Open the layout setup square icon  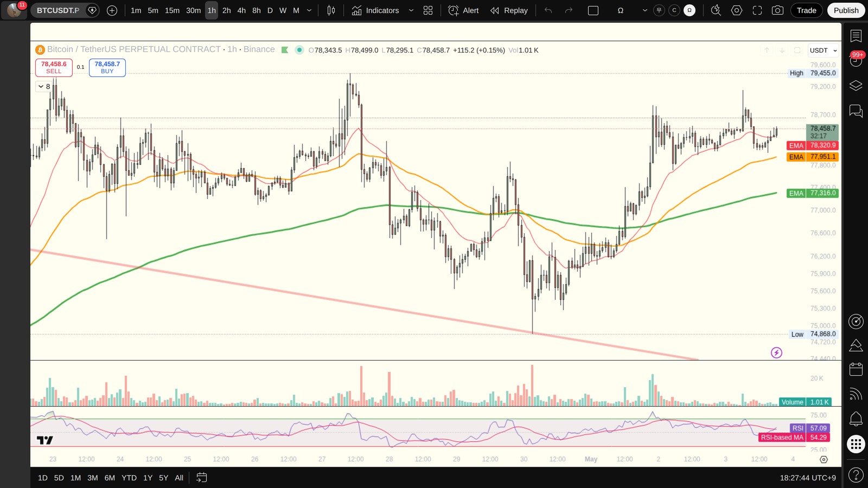(x=593, y=10)
